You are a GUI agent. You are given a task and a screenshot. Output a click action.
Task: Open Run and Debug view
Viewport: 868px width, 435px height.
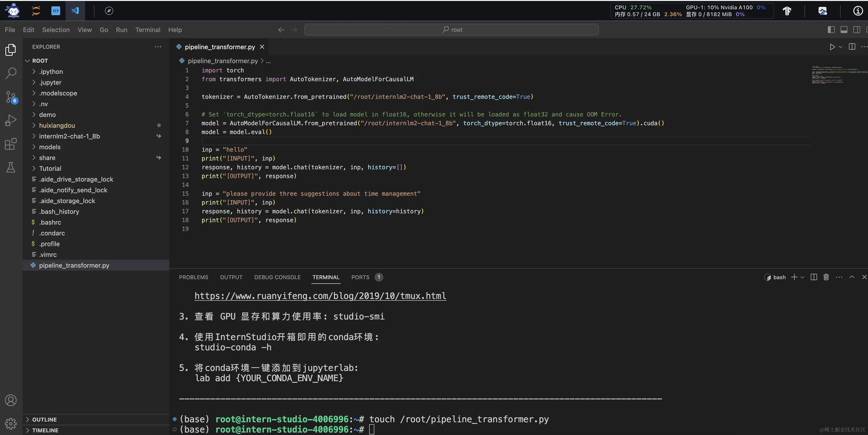[x=11, y=120]
